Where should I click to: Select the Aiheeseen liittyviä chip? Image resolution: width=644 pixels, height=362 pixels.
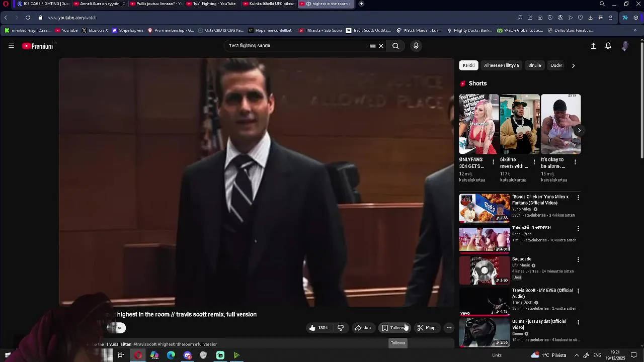pos(501,65)
